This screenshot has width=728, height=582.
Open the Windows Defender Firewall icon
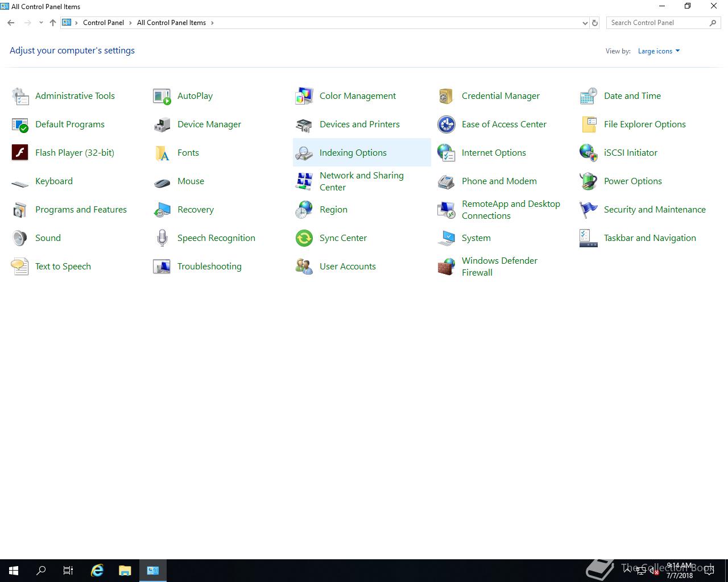click(446, 267)
